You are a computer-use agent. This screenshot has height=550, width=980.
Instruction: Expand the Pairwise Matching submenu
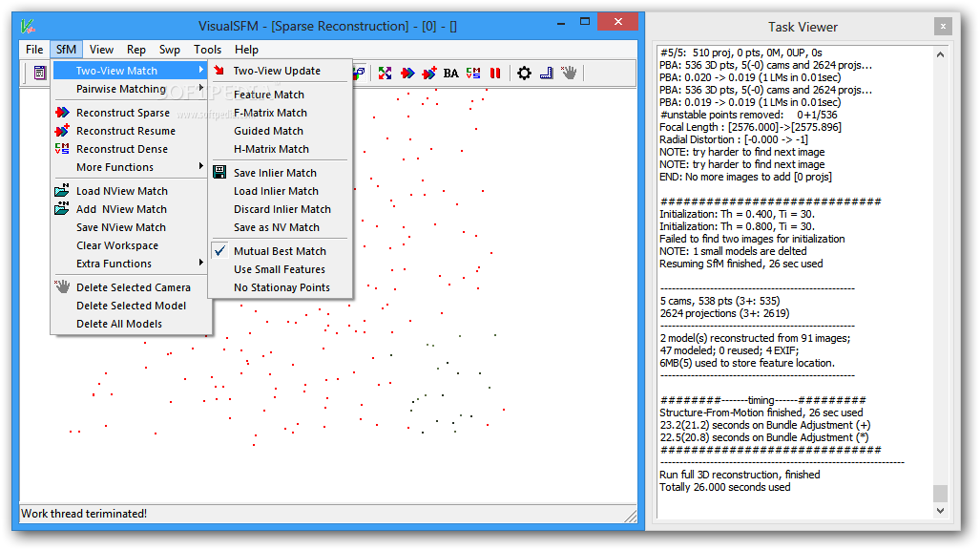131,89
